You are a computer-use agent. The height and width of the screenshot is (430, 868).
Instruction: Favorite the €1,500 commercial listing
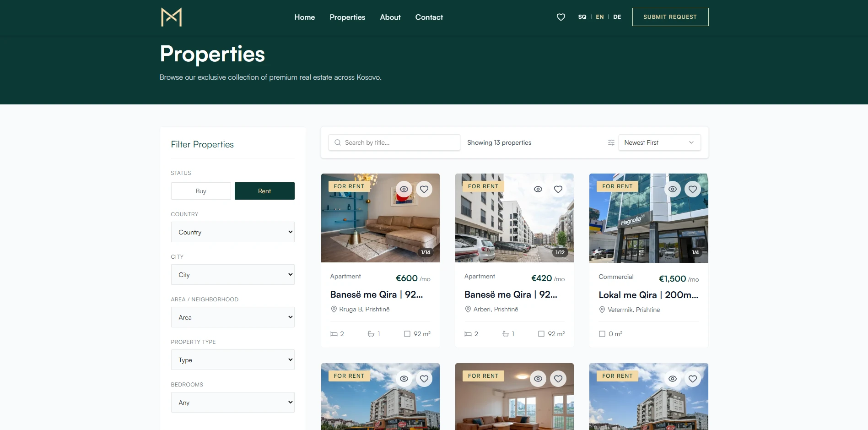[x=693, y=189]
